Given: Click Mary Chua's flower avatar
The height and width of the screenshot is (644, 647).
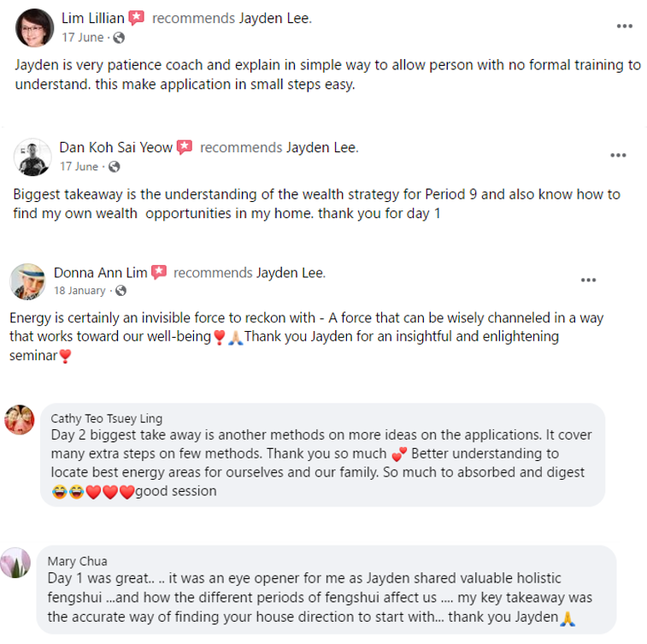Looking at the screenshot, I should click(15, 562).
